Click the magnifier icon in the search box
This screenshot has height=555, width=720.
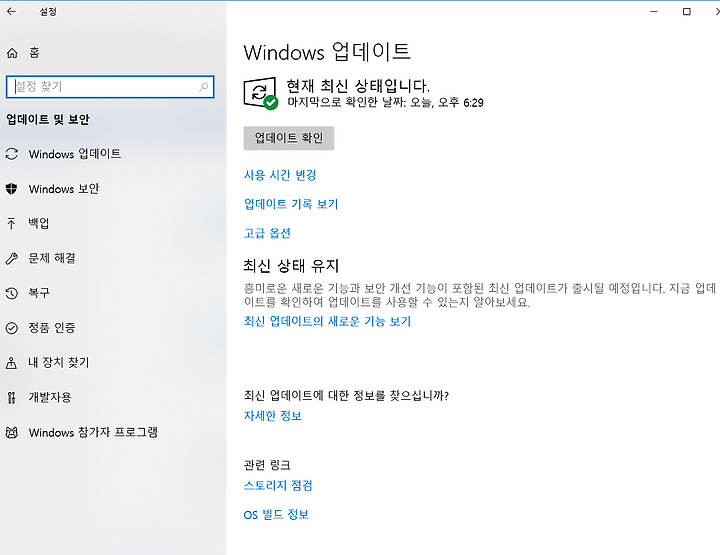(x=203, y=87)
